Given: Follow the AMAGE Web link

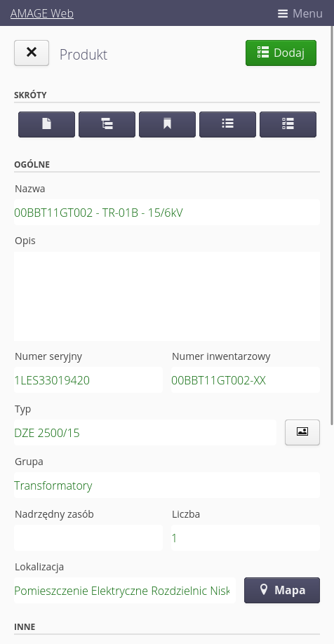Looking at the screenshot, I should click(x=42, y=13).
